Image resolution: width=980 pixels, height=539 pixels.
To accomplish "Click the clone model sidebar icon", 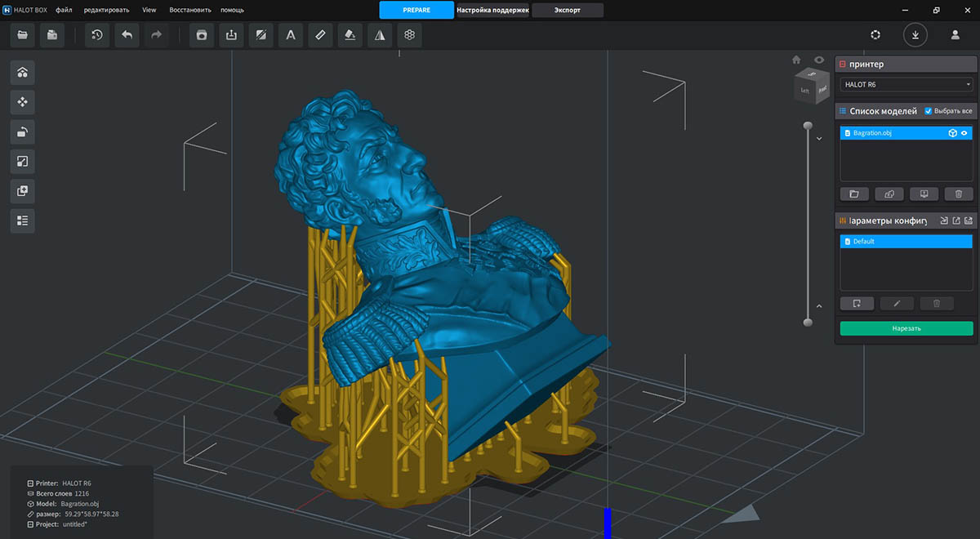I will point(22,190).
